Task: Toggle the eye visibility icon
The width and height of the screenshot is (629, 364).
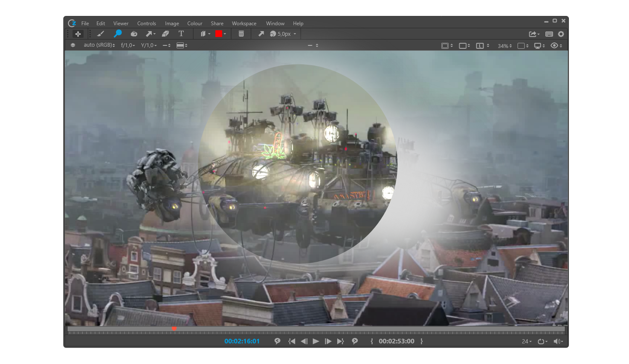Action: click(555, 45)
